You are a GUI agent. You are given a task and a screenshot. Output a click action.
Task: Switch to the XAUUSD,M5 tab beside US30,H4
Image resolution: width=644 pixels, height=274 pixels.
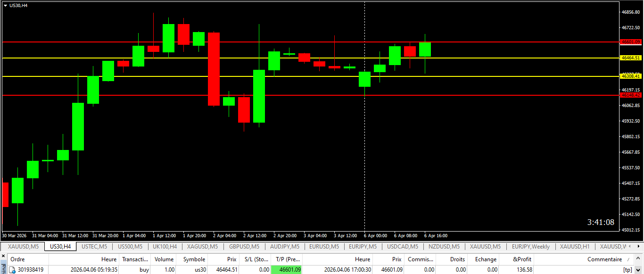[24, 246]
